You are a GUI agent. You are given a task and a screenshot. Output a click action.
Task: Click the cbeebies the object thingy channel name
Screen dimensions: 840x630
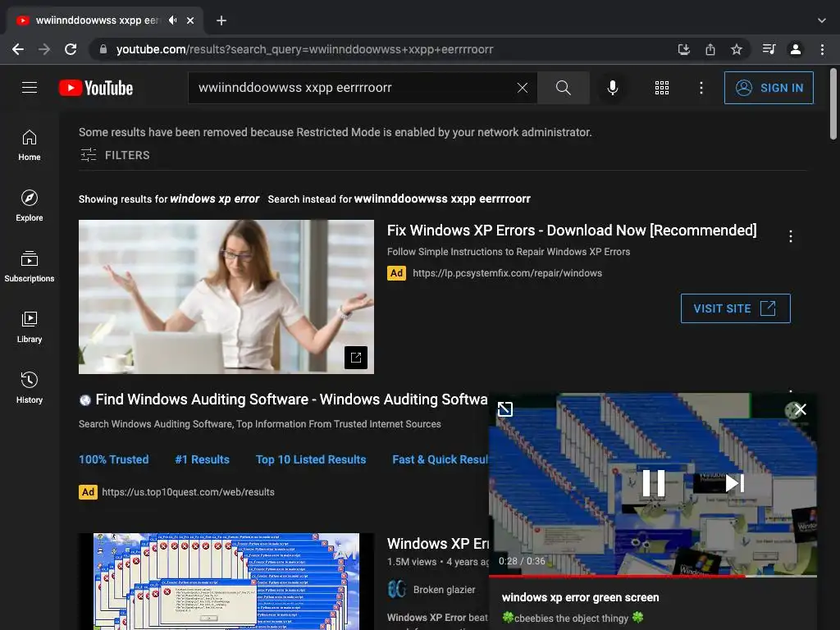pos(572,619)
